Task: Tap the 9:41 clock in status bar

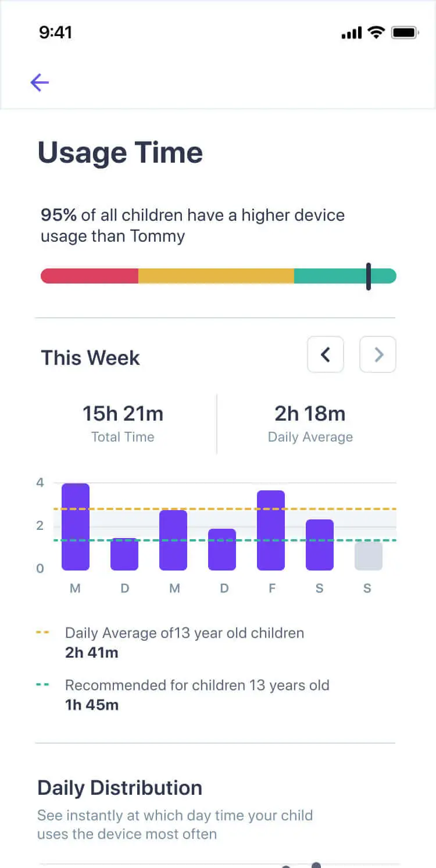Action: tap(55, 33)
